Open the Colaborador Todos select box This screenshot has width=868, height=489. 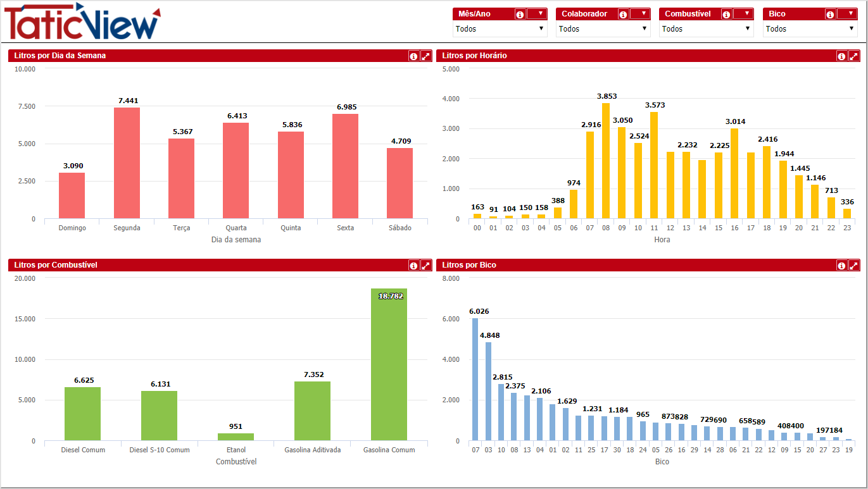603,29
